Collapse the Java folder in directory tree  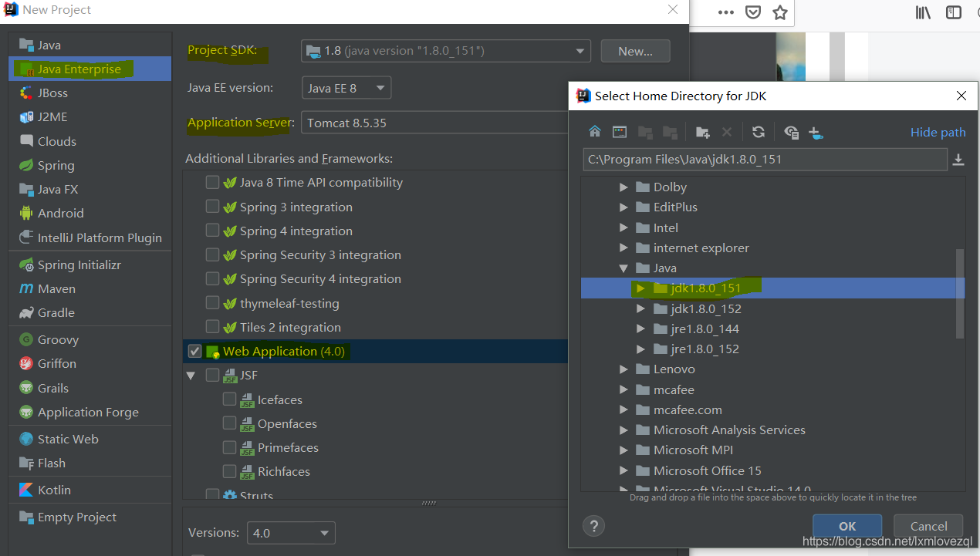623,268
